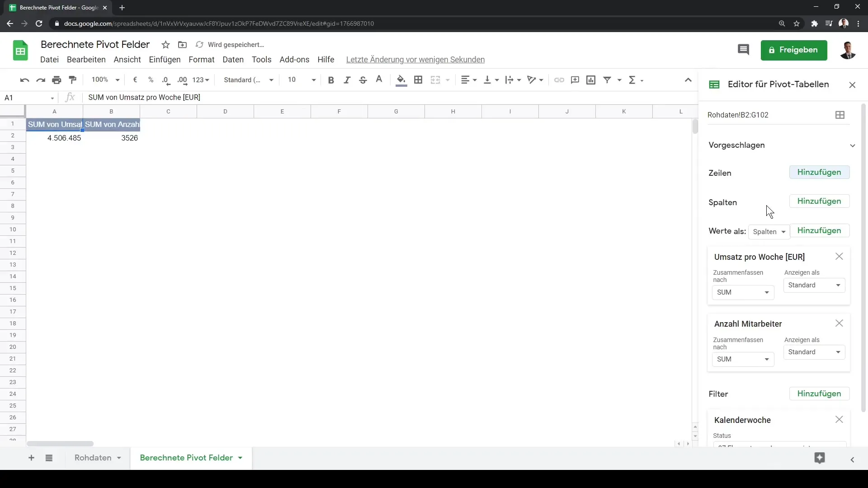
Task: Click Hinzufügen next to Zeilen
Action: (x=819, y=173)
